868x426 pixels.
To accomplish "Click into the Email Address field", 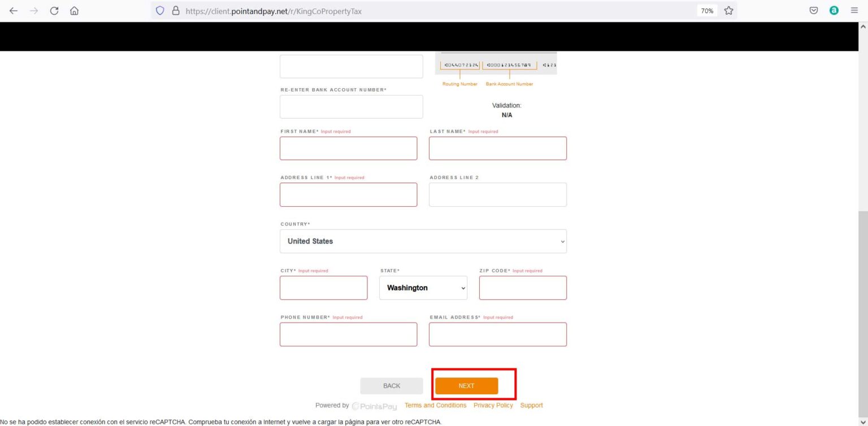I will tap(497, 334).
